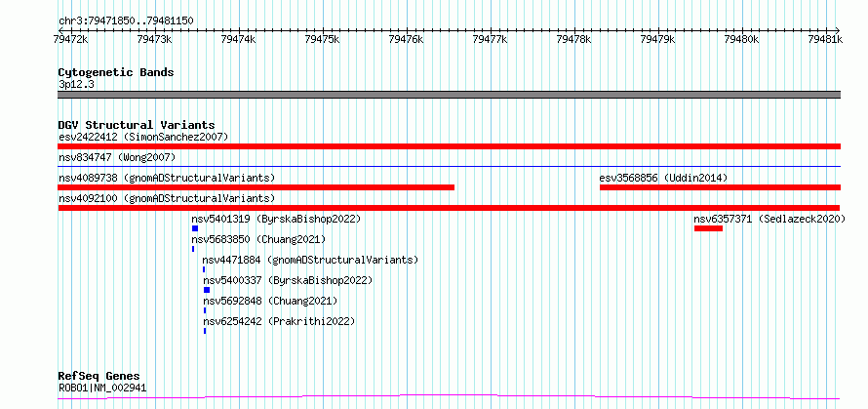Click the 79479k ruler tick label
This screenshot has height=409, width=868.
[658, 39]
